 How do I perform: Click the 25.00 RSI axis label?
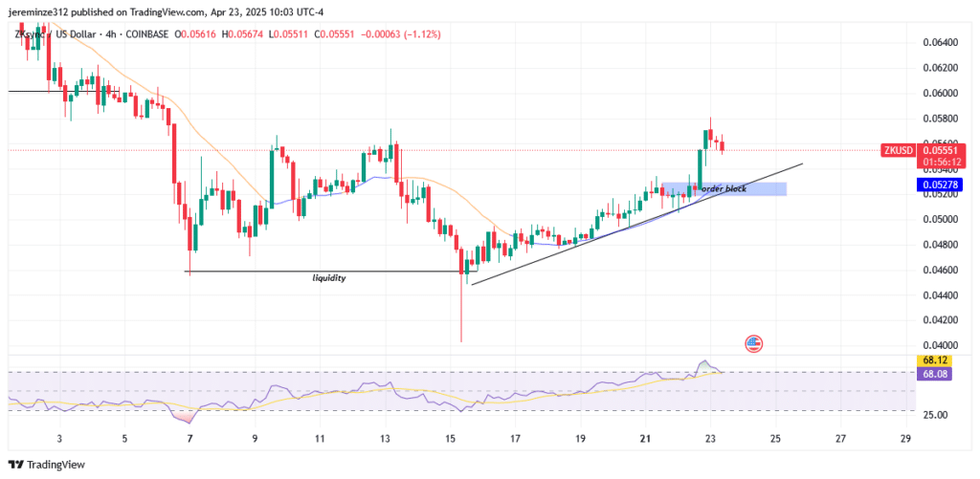pos(935,415)
